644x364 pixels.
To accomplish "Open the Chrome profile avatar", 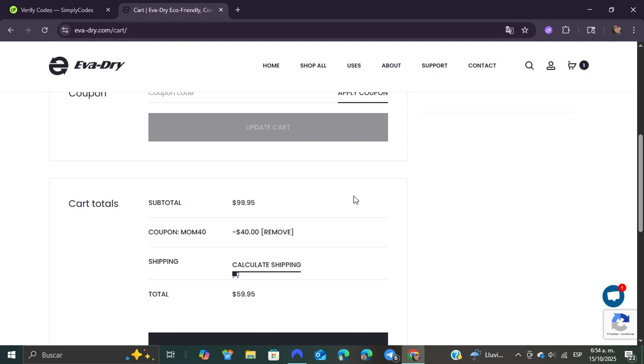I will [617, 30].
